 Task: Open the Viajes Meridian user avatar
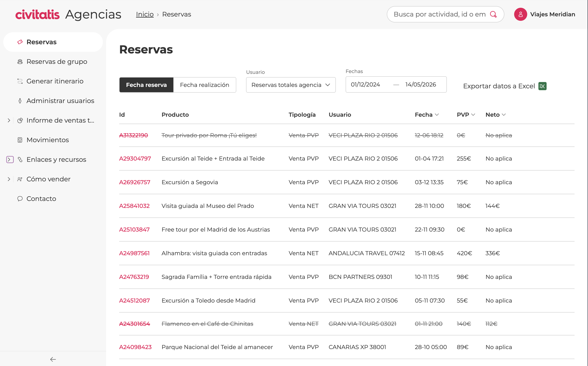point(520,14)
